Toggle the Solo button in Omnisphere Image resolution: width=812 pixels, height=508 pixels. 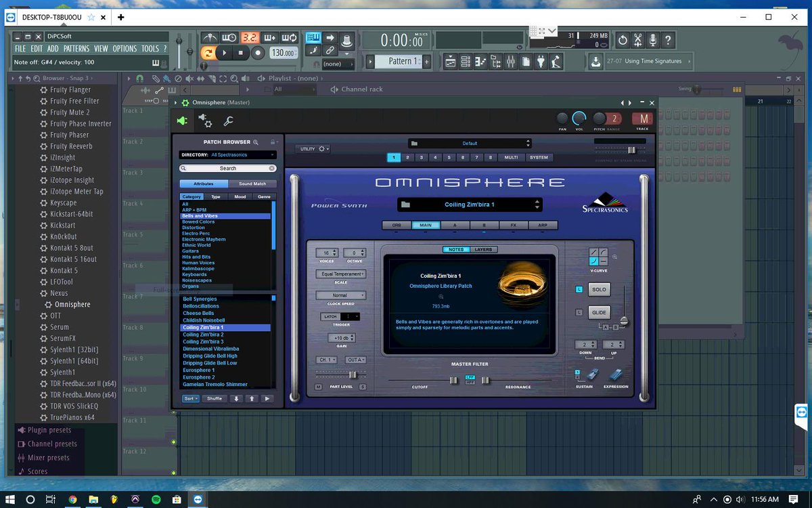(599, 289)
